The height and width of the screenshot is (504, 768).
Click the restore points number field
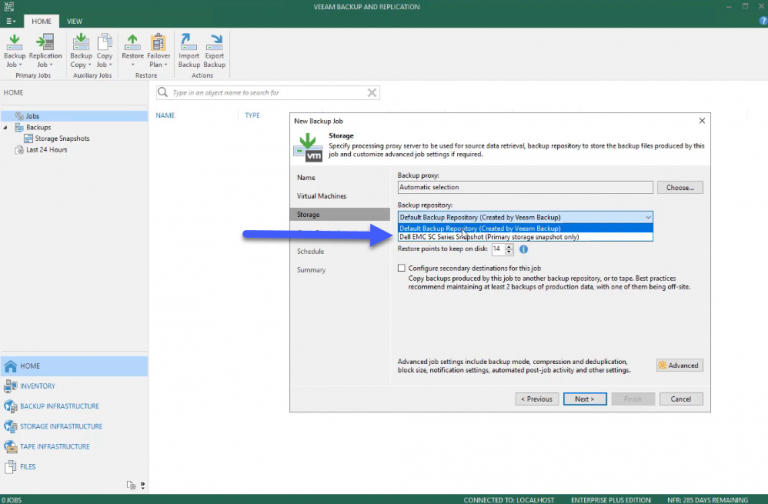click(498, 249)
